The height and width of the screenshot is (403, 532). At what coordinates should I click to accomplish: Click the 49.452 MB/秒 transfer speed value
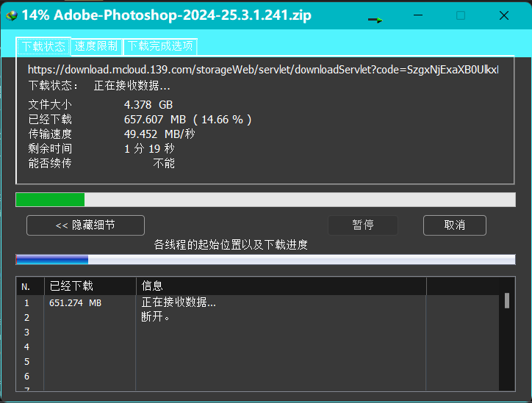point(159,134)
